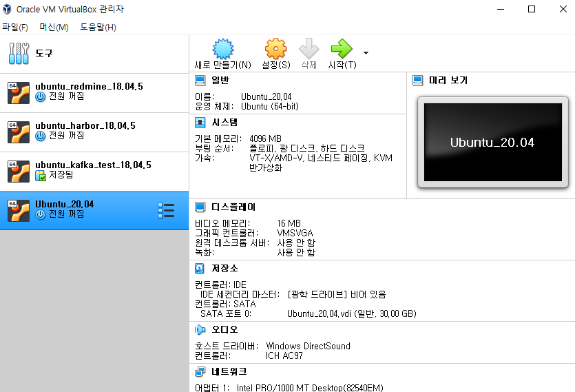Click ICH AC97 audio controller value
This screenshot has width=575, height=392.
[x=284, y=355]
